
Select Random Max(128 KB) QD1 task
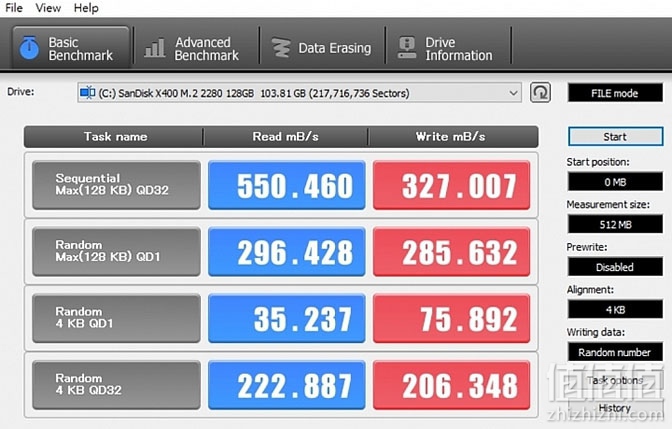click(116, 252)
